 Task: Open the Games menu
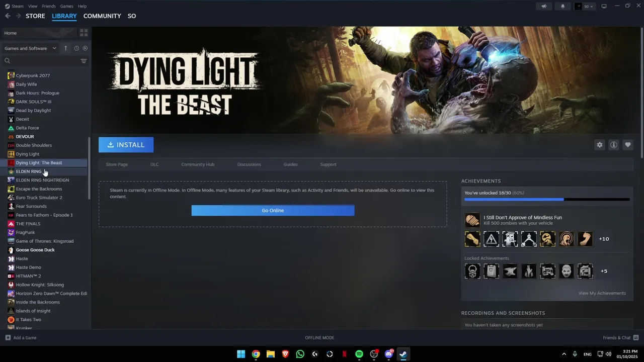pyautogui.click(x=66, y=6)
